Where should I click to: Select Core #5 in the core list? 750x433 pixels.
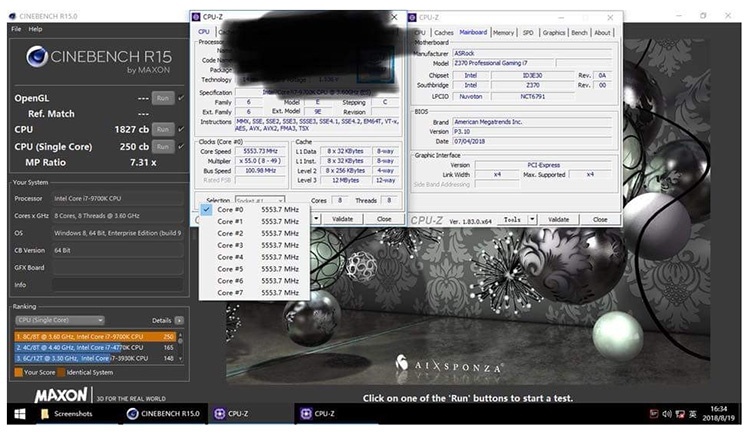[x=254, y=269]
